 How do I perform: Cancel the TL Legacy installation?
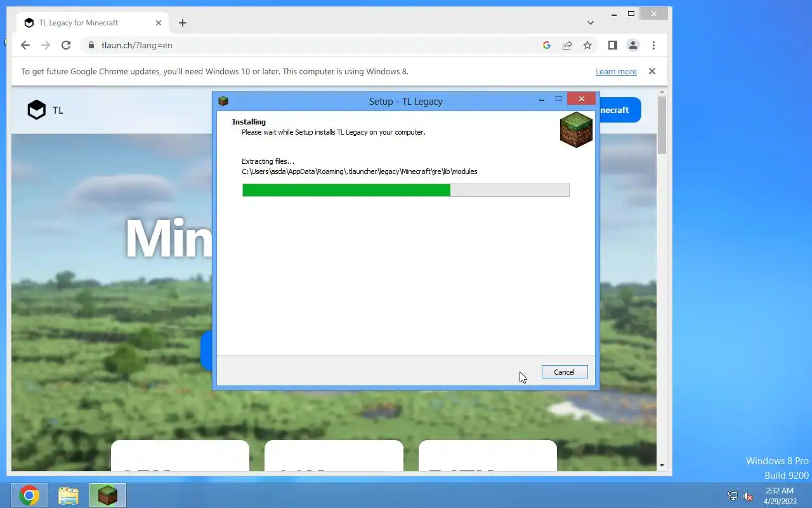(564, 372)
